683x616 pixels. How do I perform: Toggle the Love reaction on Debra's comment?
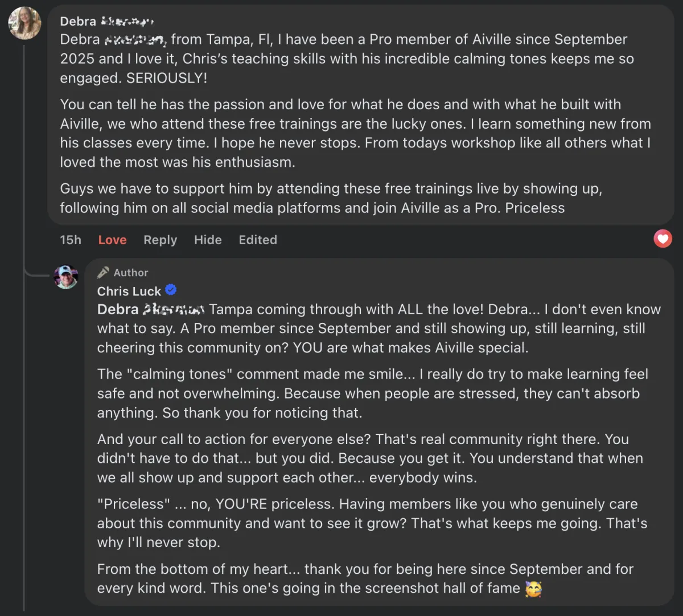pos(112,240)
